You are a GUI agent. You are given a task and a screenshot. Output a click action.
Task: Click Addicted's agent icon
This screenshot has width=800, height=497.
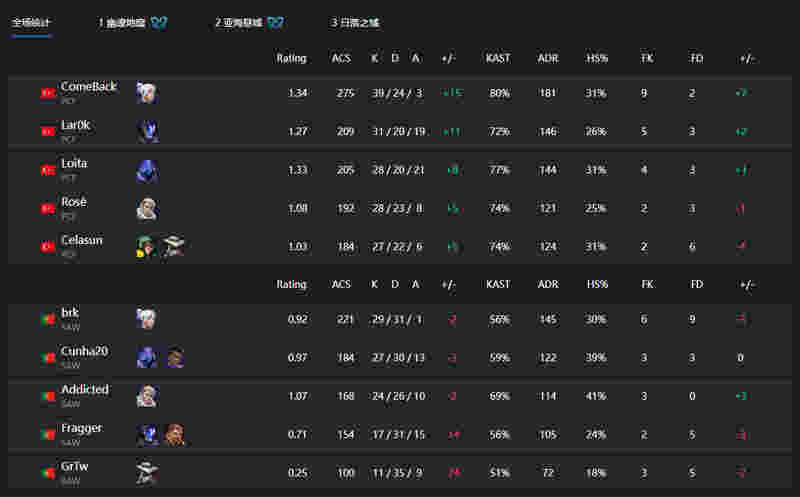(x=147, y=396)
